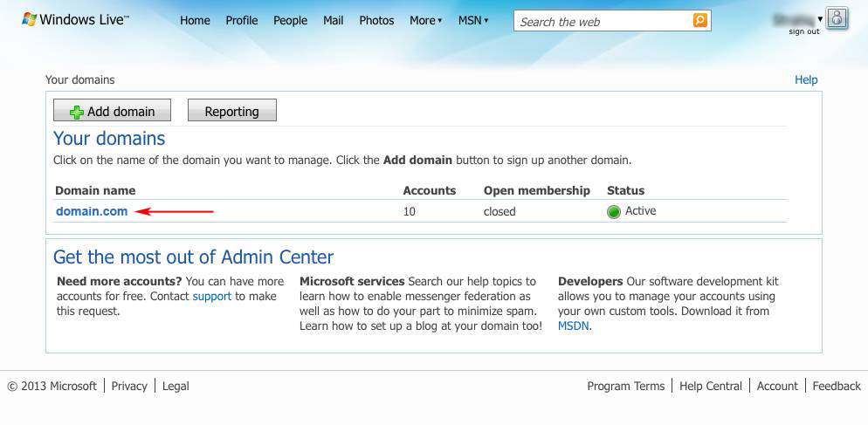This screenshot has width=868, height=425.
Task: Click the green Active status icon
Action: point(613,211)
